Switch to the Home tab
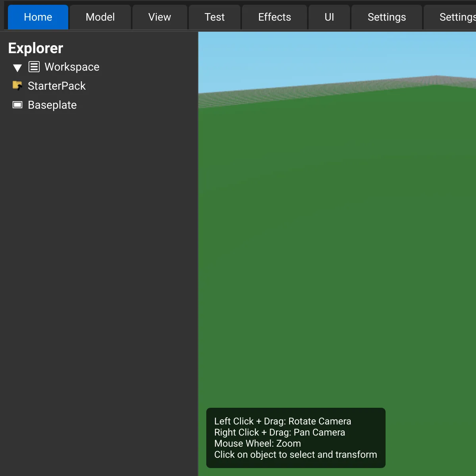476x476 pixels. click(x=38, y=17)
